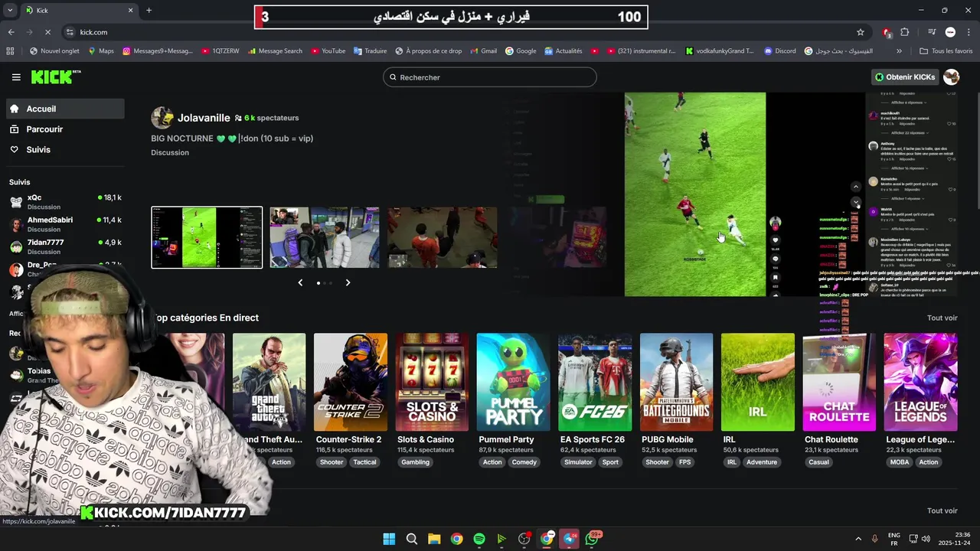Image resolution: width=980 pixels, height=551 pixels.
Task: Open EA Sports FC 26 category card
Action: 595,382
